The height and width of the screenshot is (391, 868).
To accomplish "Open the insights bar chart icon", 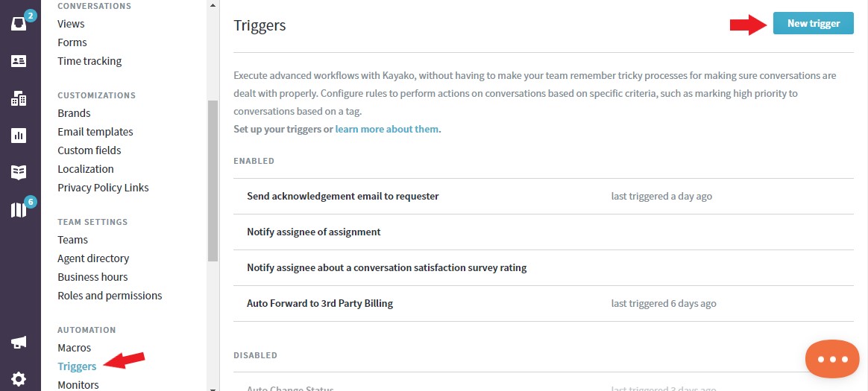I will point(19,136).
